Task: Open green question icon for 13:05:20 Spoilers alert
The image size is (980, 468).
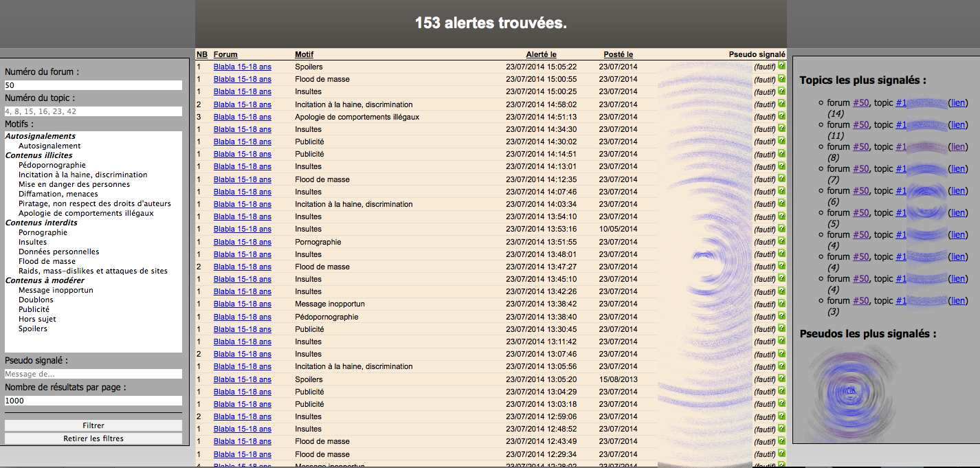Action: [781, 379]
